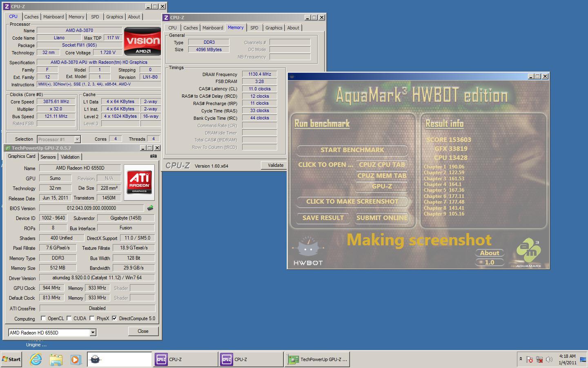Uncheck the DirectCompute 5.0 checkbox
Image resolution: width=588 pixels, height=368 pixels.
(114, 318)
